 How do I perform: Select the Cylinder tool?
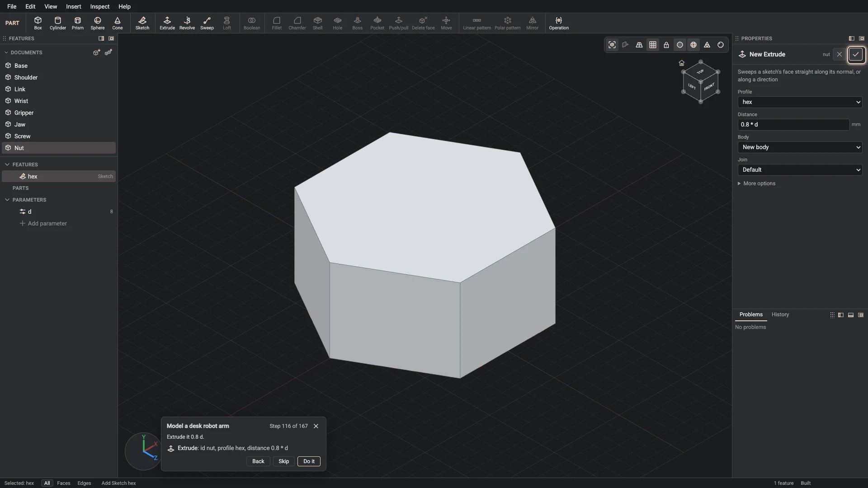(58, 23)
